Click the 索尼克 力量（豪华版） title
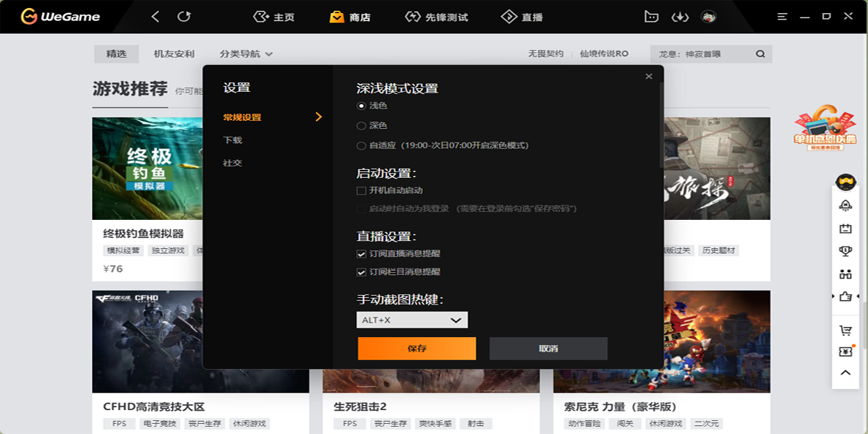 click(621, 407)
